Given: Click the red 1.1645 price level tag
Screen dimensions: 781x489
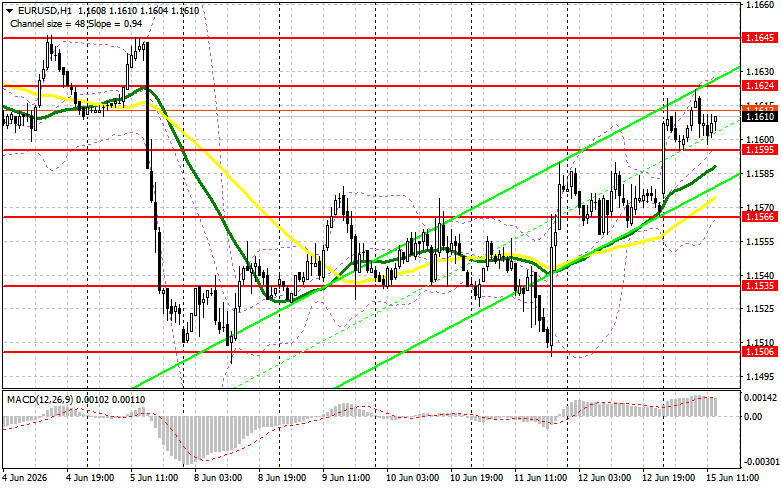Looking at the screenshot, I should 760,38.
